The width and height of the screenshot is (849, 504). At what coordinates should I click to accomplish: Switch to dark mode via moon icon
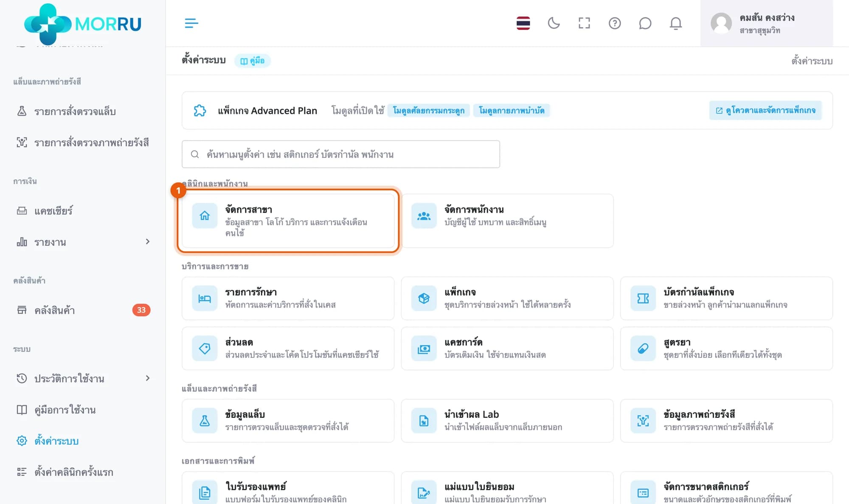(554, 23)
